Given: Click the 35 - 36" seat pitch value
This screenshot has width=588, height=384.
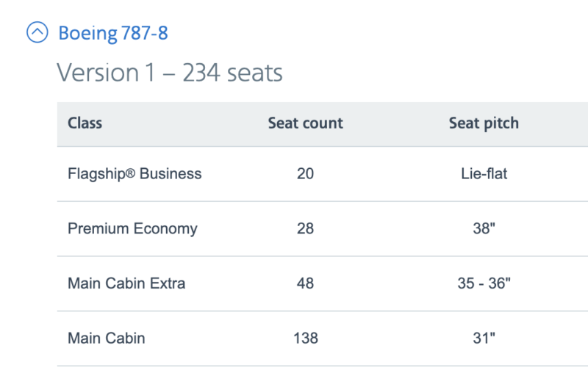Looking at the screenshot, I should point(484,283).
